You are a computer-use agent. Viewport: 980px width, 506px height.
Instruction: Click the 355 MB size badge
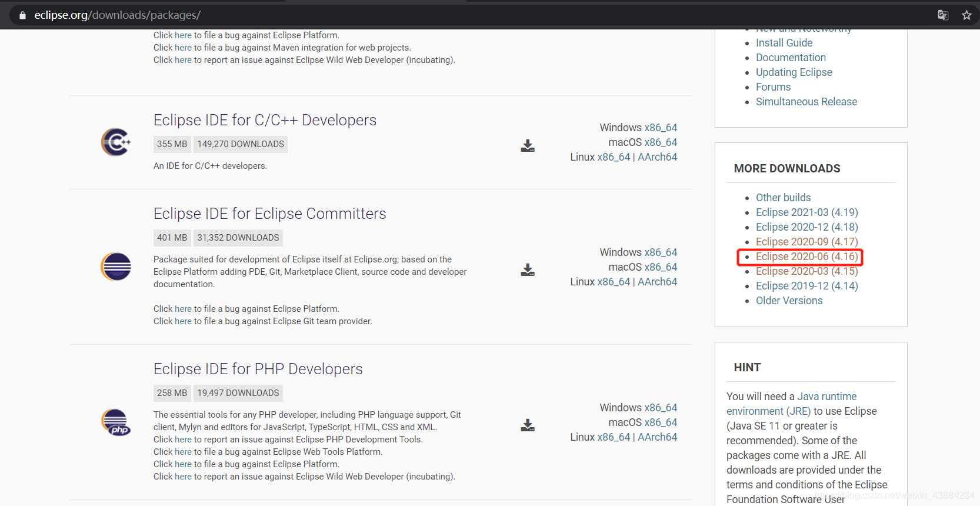(x=172, y=144)
